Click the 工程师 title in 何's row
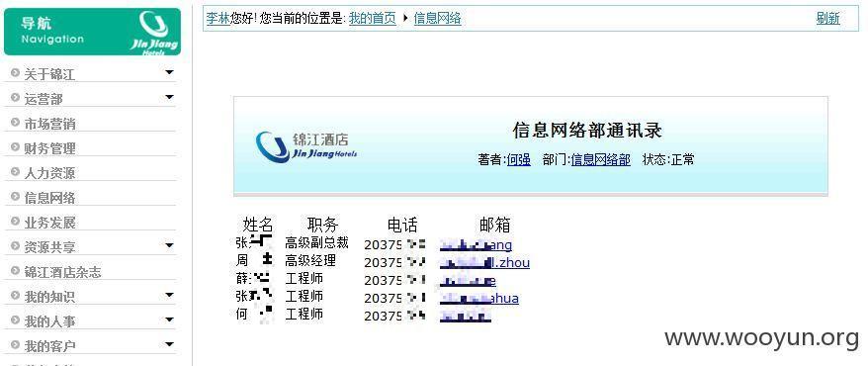 [304, 314]
